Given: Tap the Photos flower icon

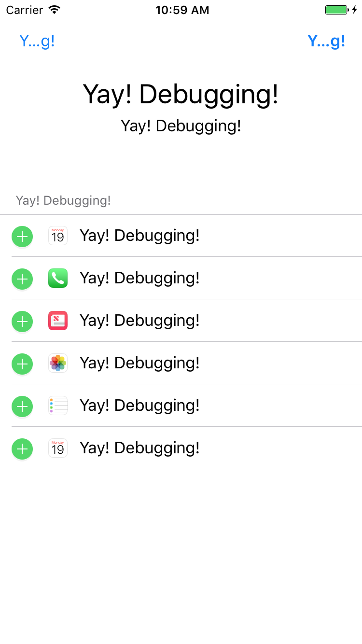Looking at the screenshot, I should [57, 363].
